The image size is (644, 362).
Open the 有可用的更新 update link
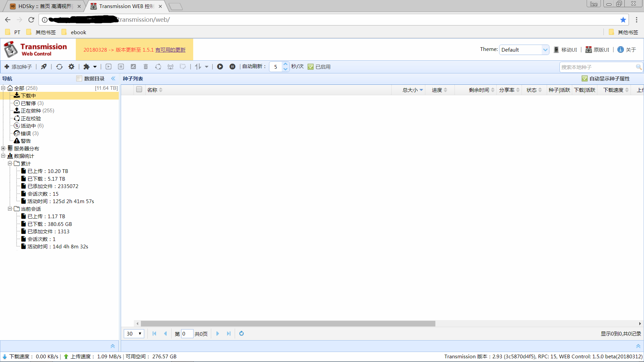[170, 50]
